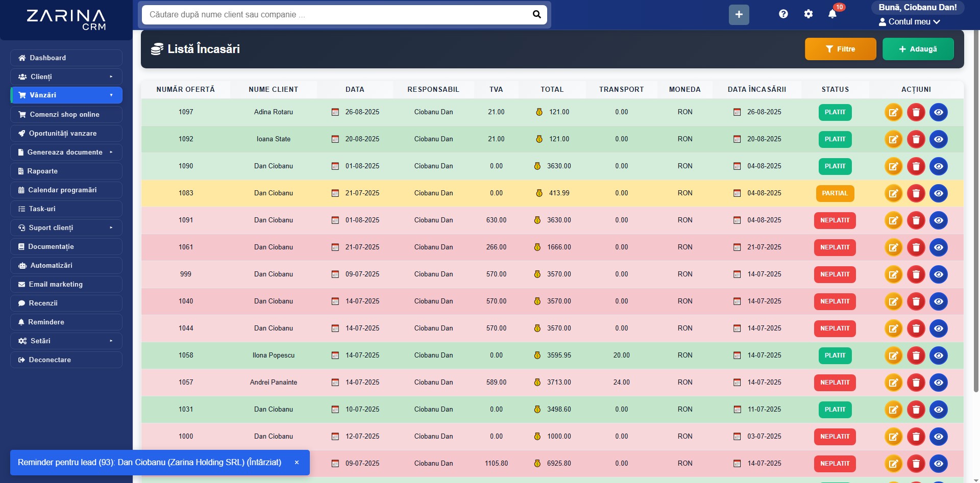The height and width of the screenshot is (483, 980).
Task: Edit the entry for offer 1092
Action: coord(893,139)
